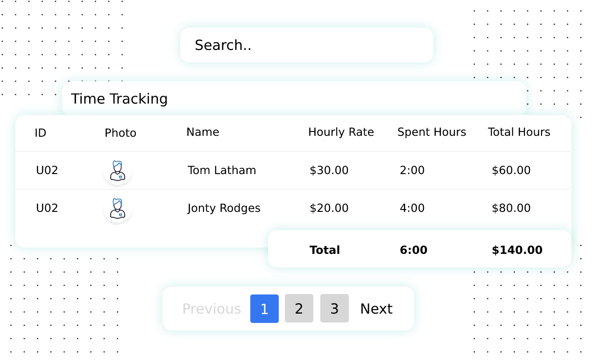Click Tom Latham's profile photo icon
This screenshot has width=593, height=364.
[x=118, y=170]
